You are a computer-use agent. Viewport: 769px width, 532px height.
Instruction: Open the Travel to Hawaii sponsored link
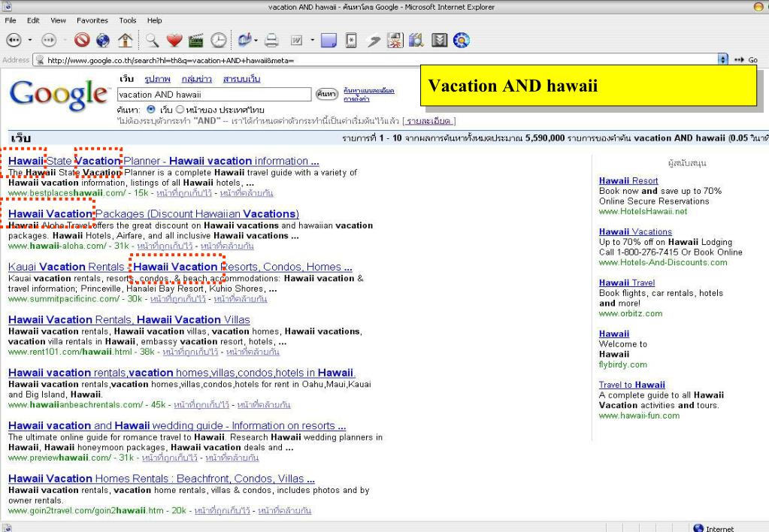631,385
